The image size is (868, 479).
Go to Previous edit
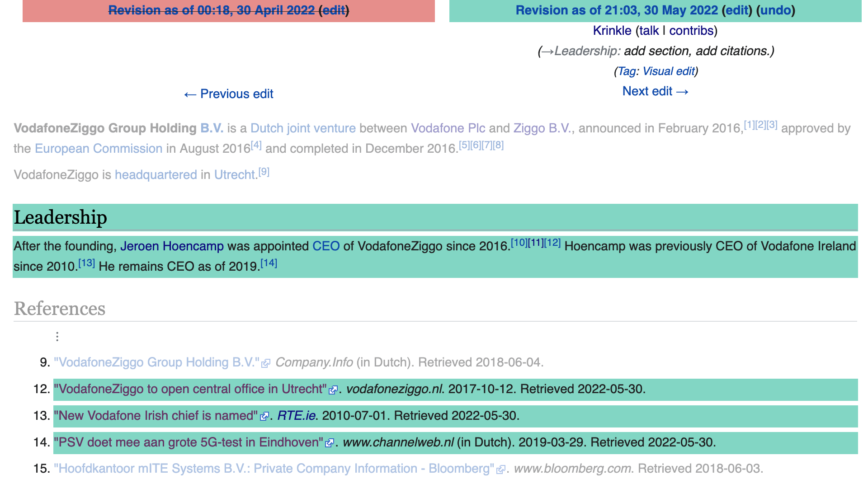[x=229, y=94]
